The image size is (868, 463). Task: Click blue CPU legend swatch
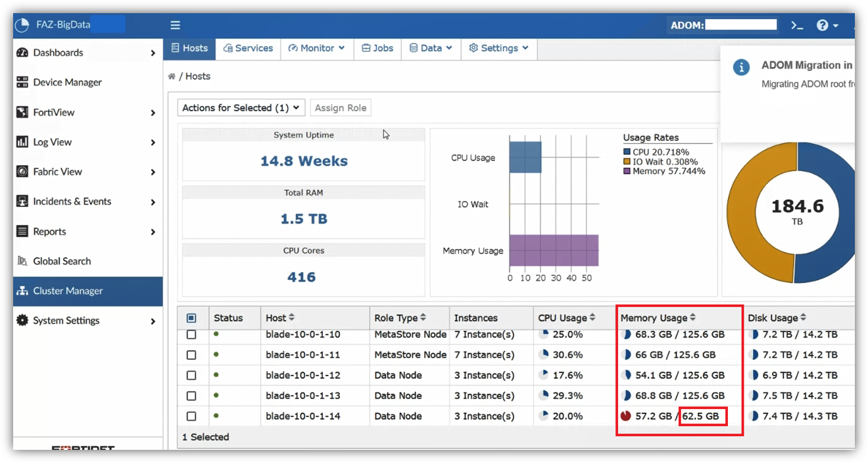627,152
